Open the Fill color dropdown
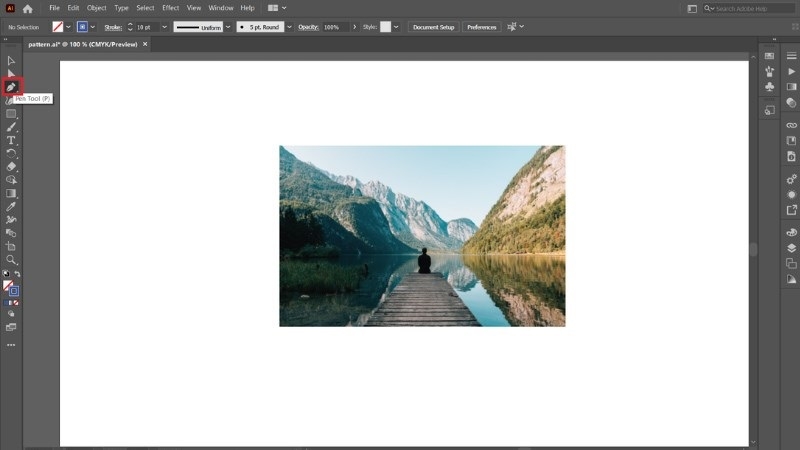 click(x=70, y=27)
